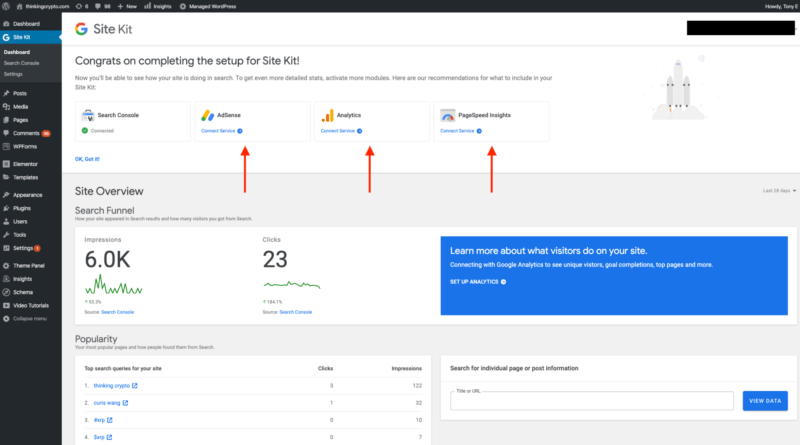Open the Plugins menu in sidebar
This screenshot has width=800, height=445.
click(22, 208)
